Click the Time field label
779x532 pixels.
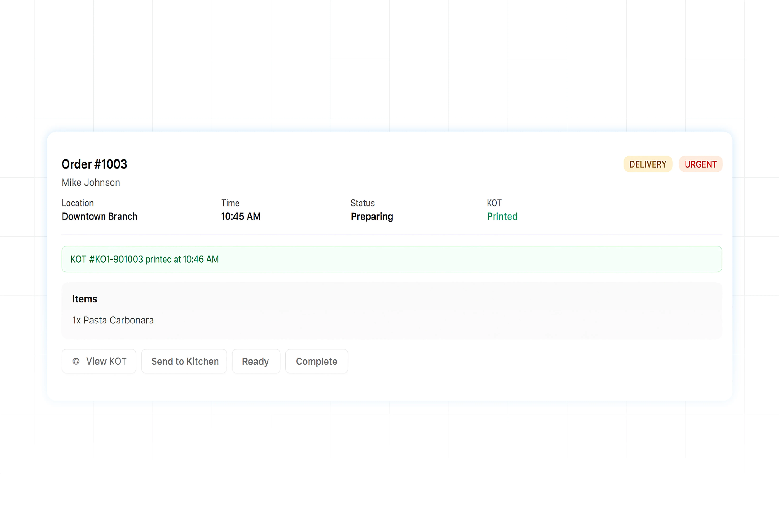click(x=230, y=203)
